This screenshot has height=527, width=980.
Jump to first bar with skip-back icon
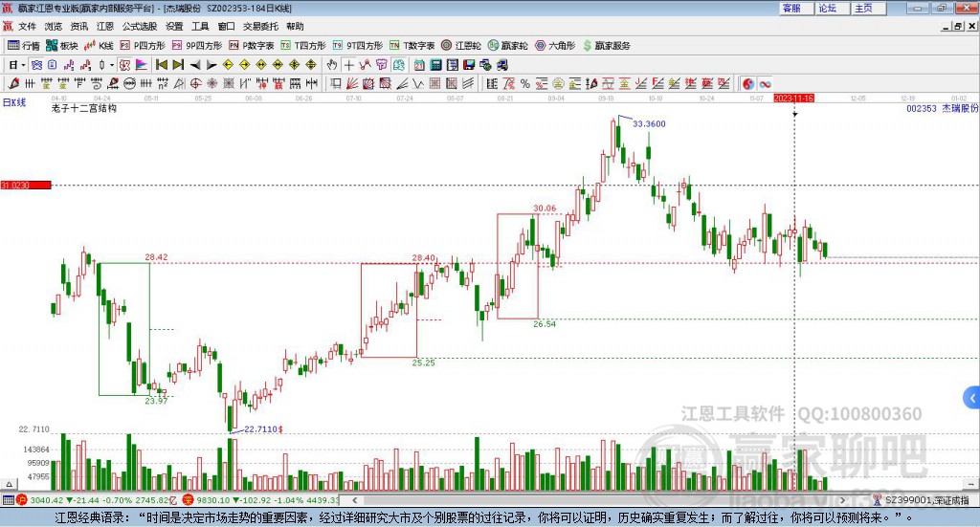tap(162, 65)
